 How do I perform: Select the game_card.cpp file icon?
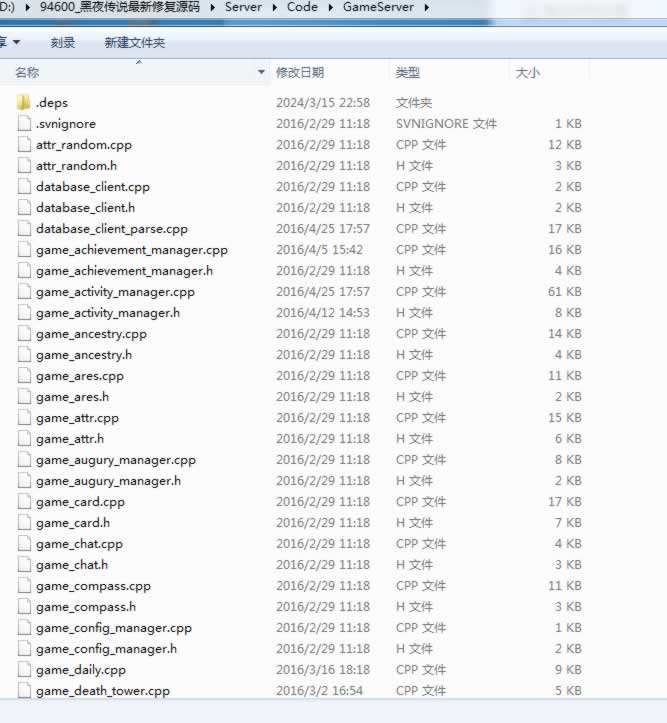24,501
